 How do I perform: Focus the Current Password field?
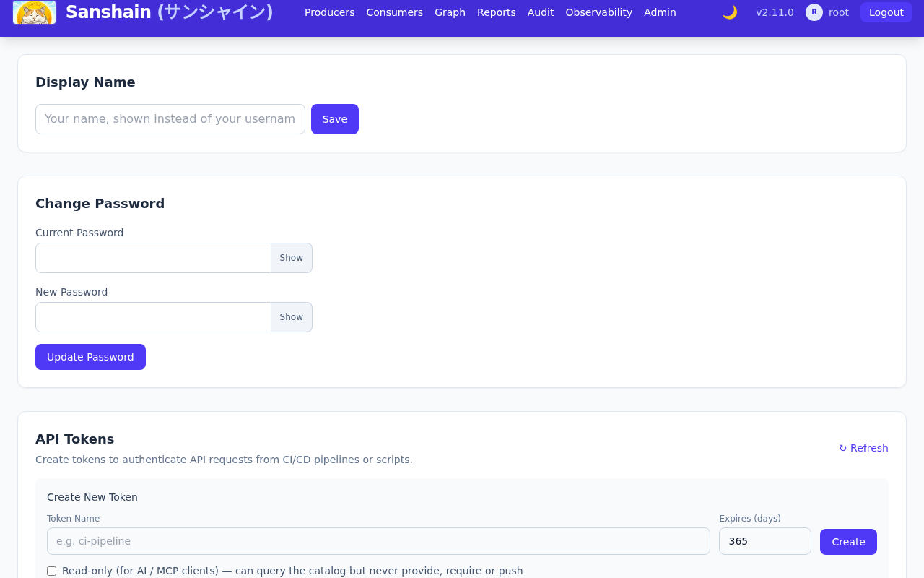pyautogui.click(x=153, y=258)
